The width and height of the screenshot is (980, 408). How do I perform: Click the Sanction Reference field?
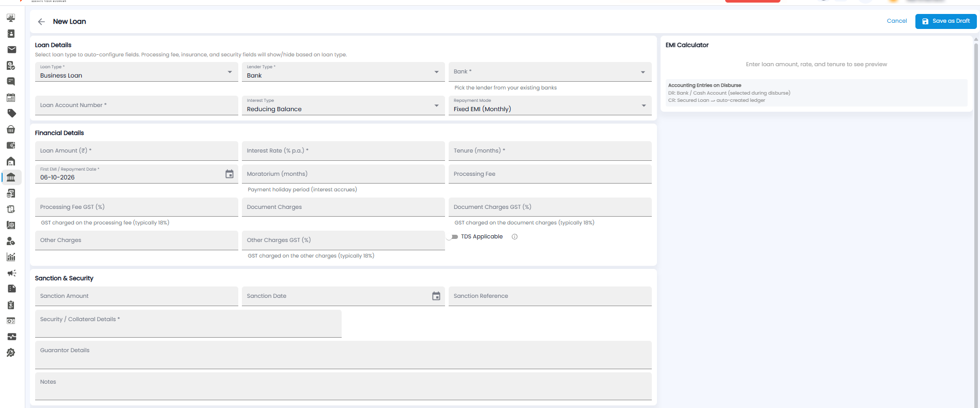(550, 296)
